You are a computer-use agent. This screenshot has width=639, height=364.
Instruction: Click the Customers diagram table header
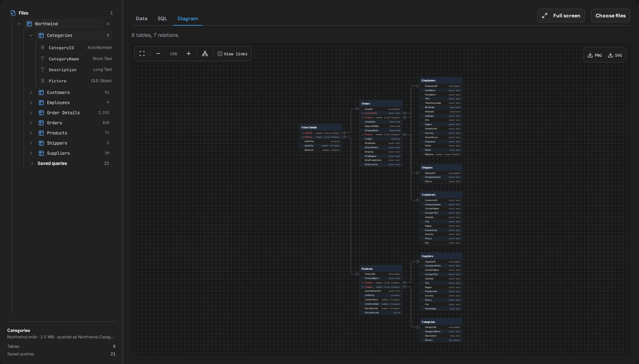[x=441, y=194]
